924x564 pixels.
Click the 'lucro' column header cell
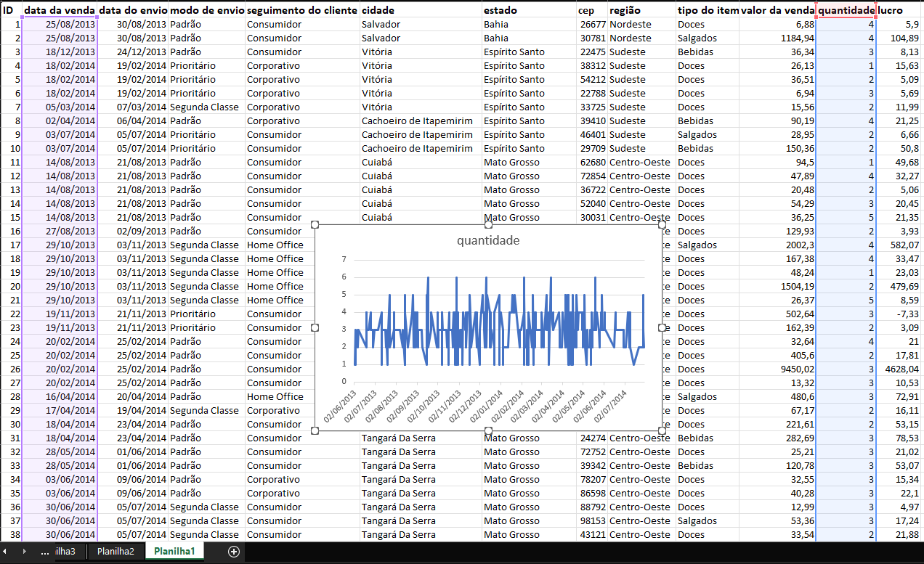899,11
